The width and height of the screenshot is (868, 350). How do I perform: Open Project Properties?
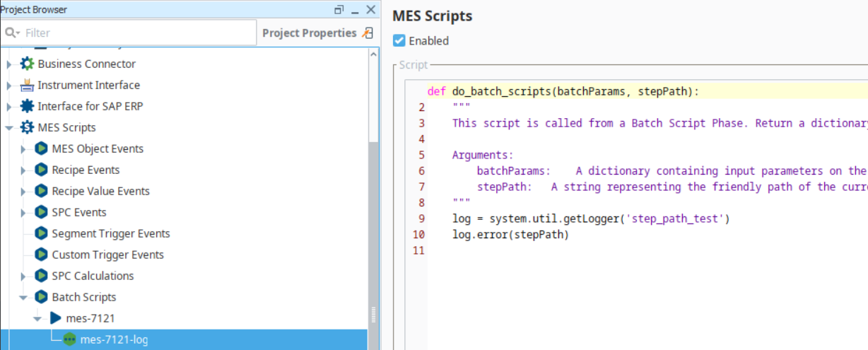tap(309, 33)
